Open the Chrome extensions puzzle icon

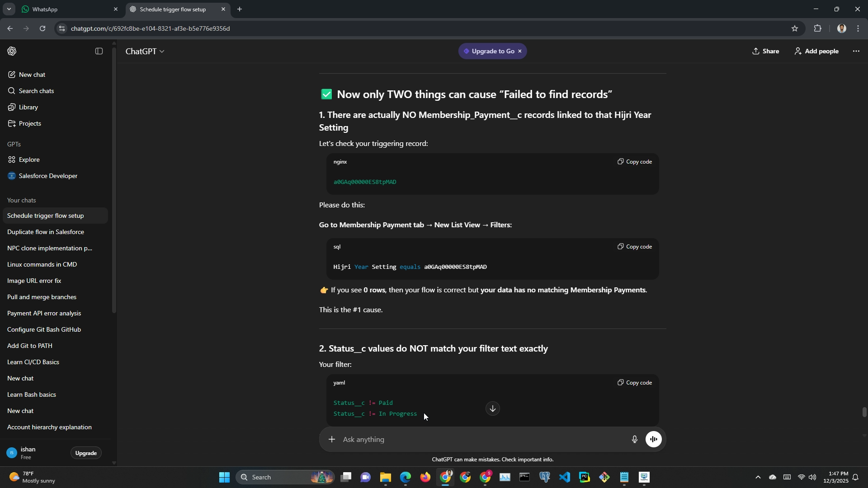[x=817, y=28]
